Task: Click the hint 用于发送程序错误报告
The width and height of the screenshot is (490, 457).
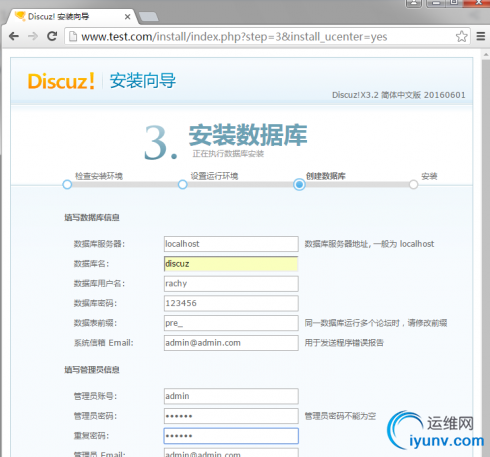Action: pyautogui.click(x=344, y=343)
